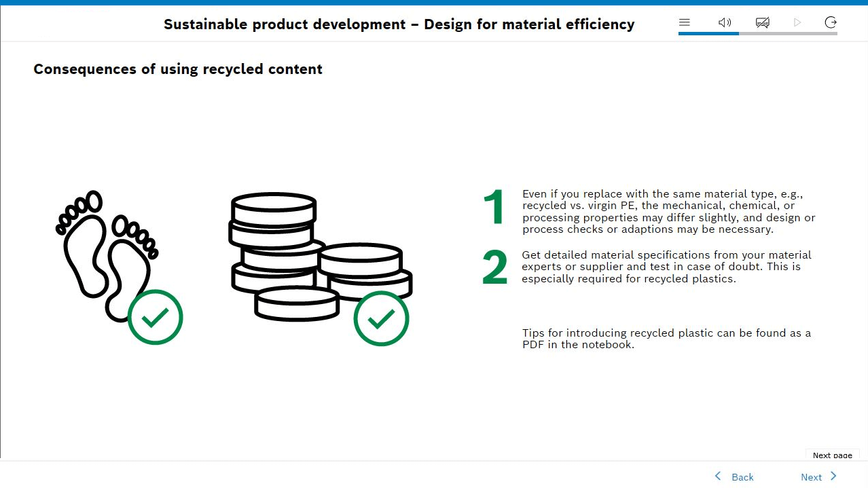Click the 'Sustainable product development' title
The height and width of the screenshot is (488, 868).
coord(399,24)
